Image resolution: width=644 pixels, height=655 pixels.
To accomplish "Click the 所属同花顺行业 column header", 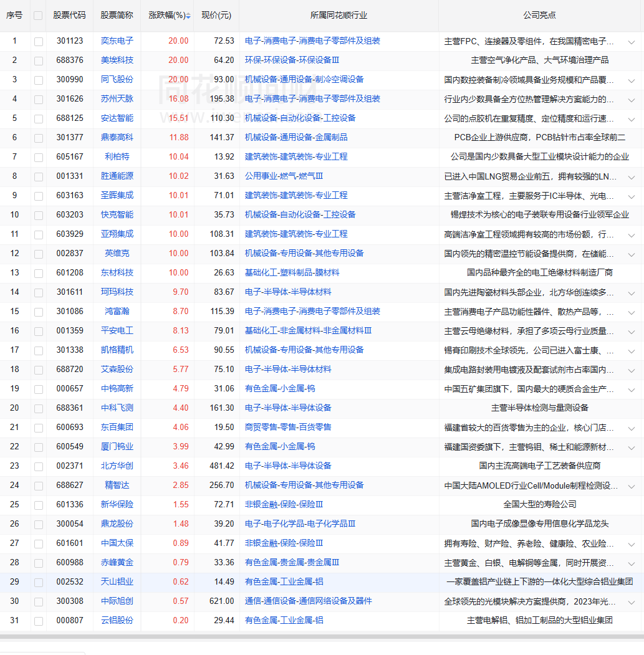I will [339, 15].
